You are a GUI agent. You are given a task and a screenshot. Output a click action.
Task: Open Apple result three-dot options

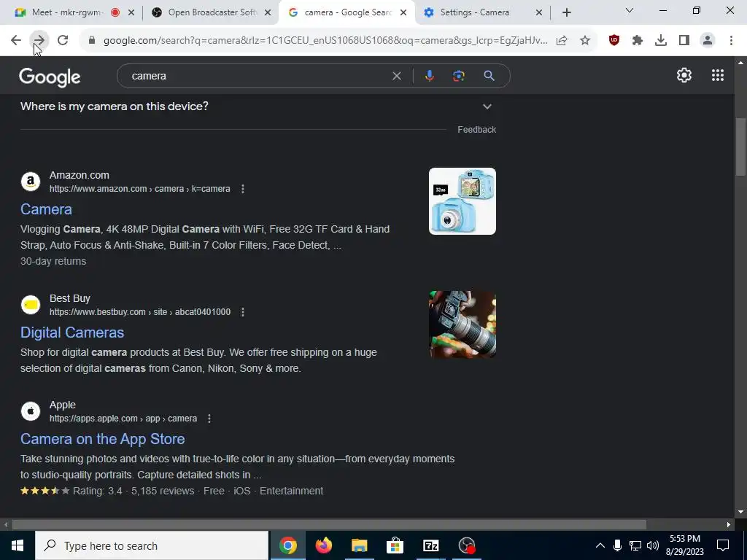click(x=209, y=419)
